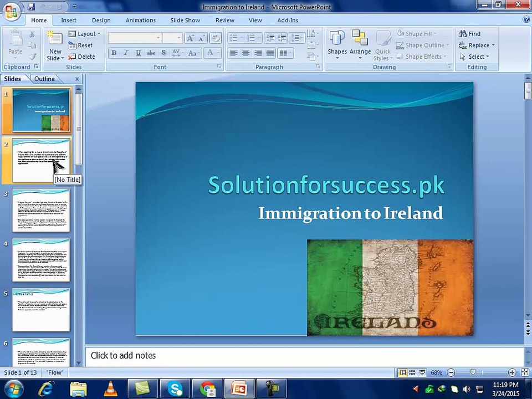The image size is (532, 399).
Task: Open Skype from taskbar
Action: coord(175,389)
